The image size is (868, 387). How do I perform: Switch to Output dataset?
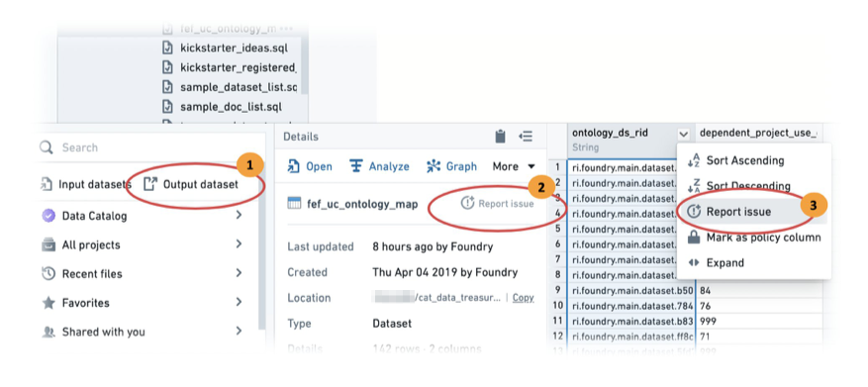pyautogui.click(x=192, y=184)
